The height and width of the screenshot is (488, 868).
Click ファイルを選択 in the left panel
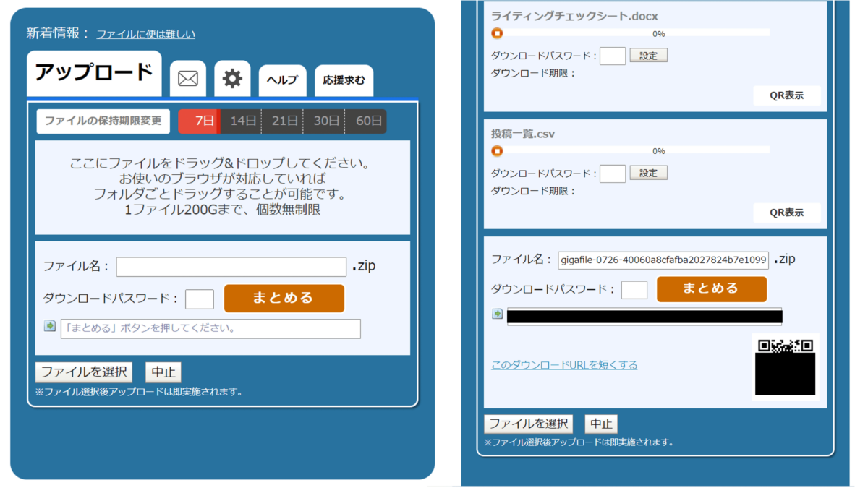point(84,372)
